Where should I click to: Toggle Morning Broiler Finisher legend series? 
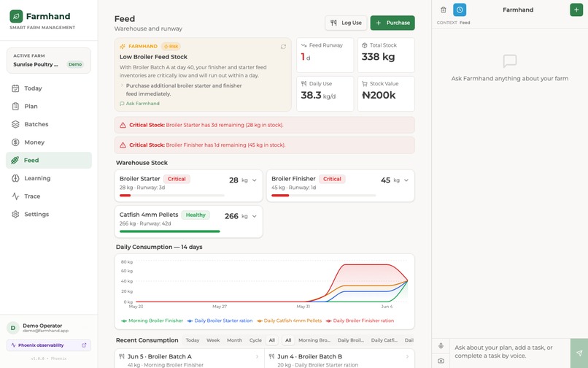[152, 321]
